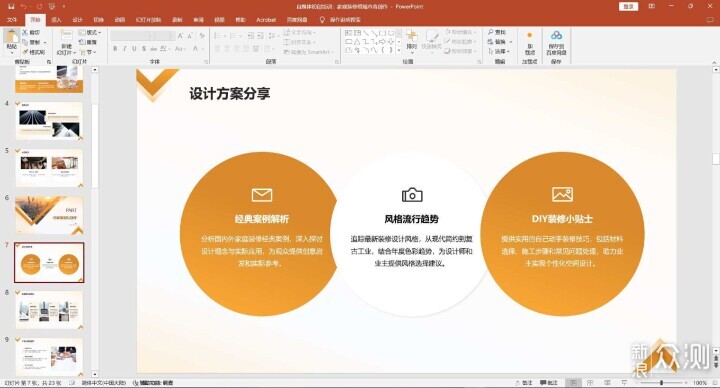Switch to the 百度网盘 tab
Viewport: 720px width, 388px height.
point(297,20)
